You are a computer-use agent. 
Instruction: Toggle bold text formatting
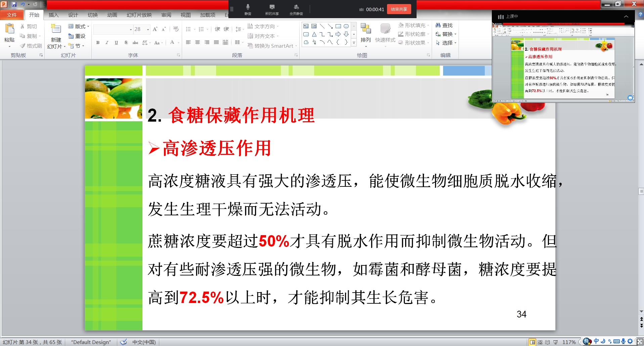[98, 43]
